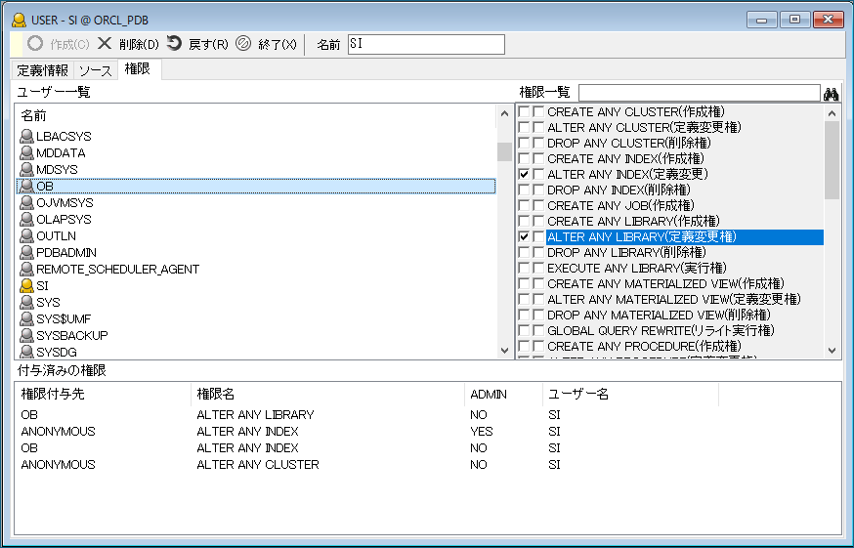
Task: Click the PDBADMIN user icon
Action: (x=27, y=252)
